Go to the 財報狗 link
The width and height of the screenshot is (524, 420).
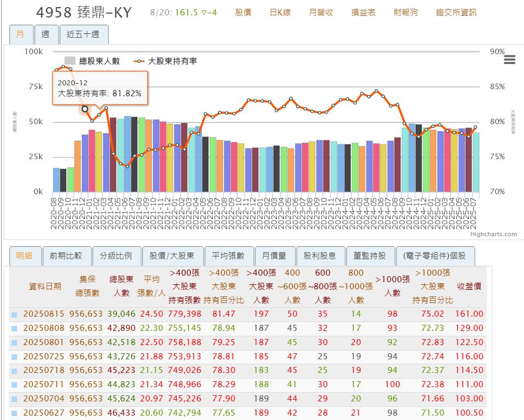pyautogui.click(x=406, y=12)
